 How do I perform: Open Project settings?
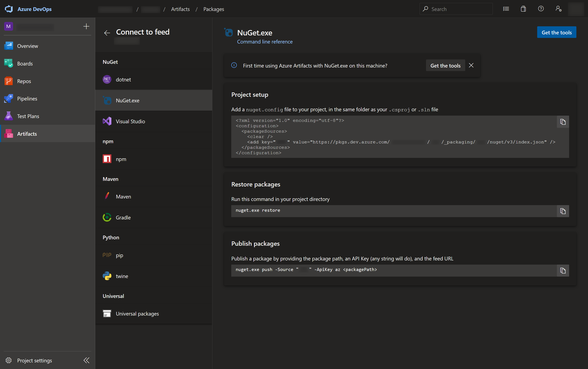point(34,360)
